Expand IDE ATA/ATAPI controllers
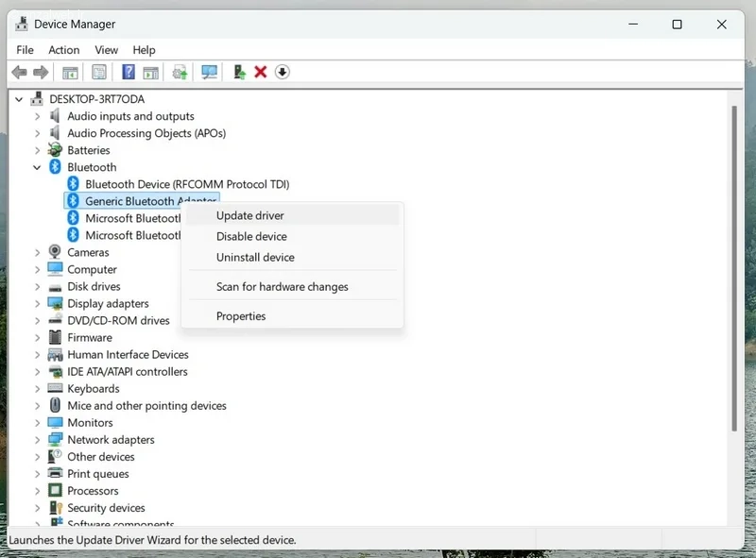 37,371
